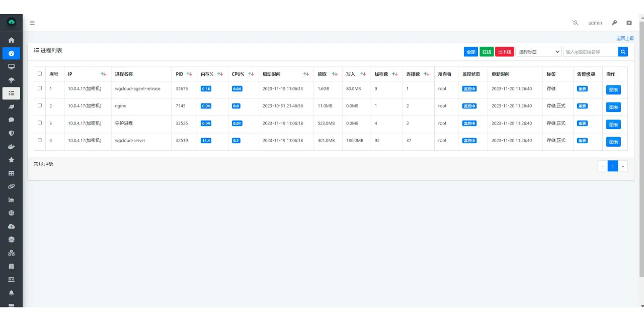Click the 全部 filter button

click(x=471, y=52)
